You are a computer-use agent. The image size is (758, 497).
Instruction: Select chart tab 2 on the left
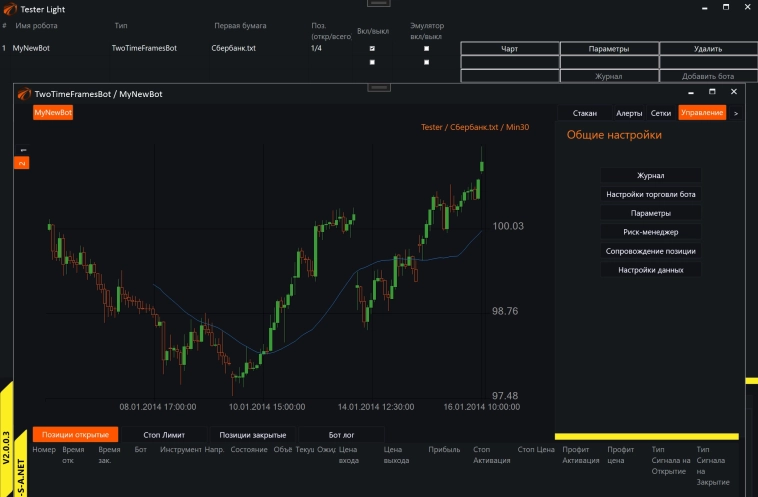(x=22, y=162)
